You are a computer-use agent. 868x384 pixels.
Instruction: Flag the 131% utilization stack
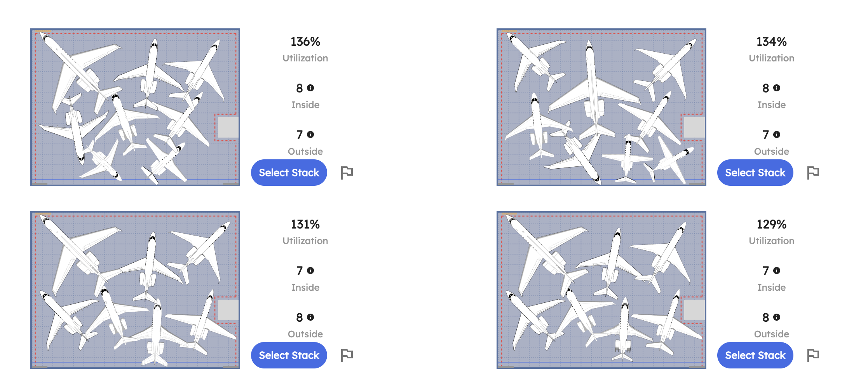(347, 355)
